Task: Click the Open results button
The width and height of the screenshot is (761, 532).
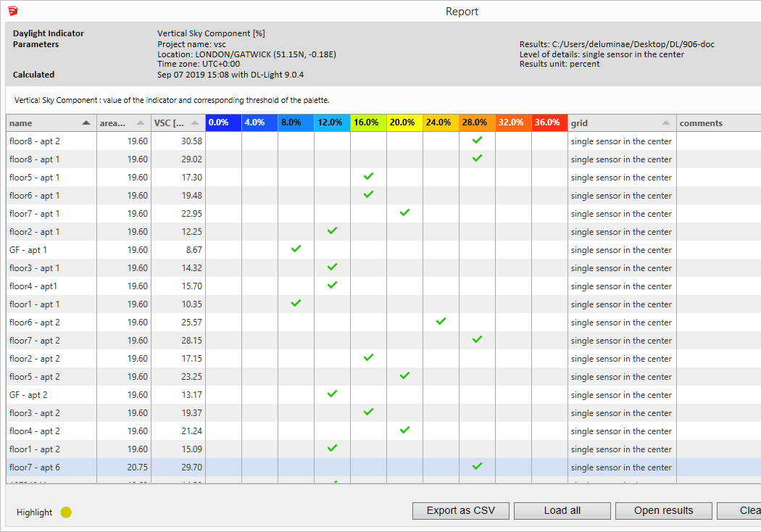Action: click(x=663, y=511)
